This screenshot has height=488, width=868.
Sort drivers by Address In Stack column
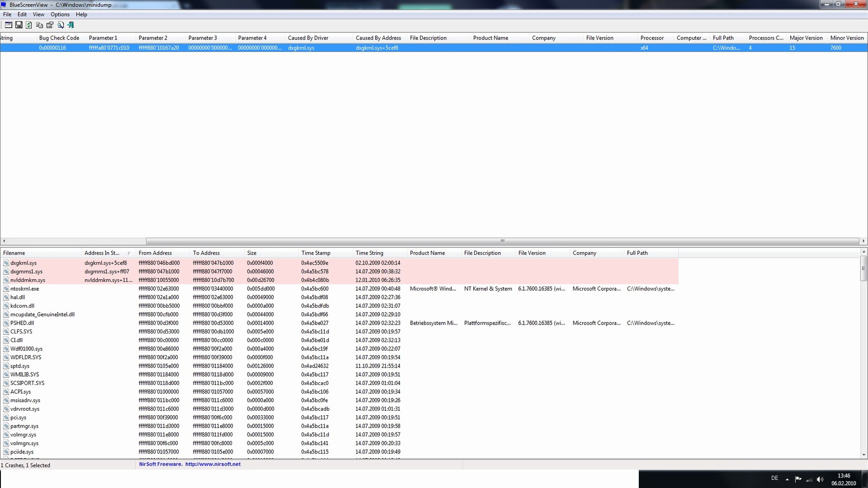coord(108,253)
